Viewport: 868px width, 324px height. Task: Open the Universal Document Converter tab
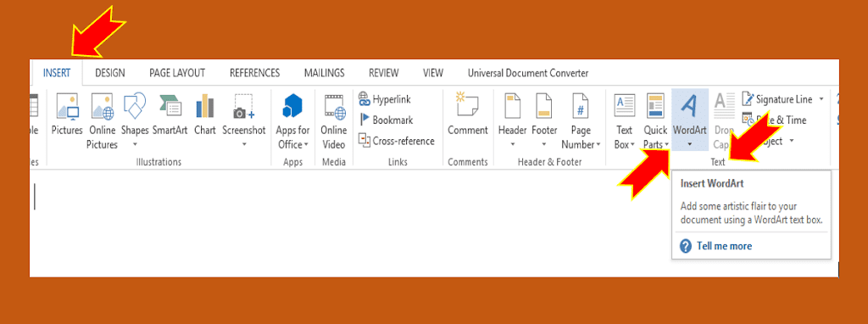pyautogui.click(x=528, y=73)
